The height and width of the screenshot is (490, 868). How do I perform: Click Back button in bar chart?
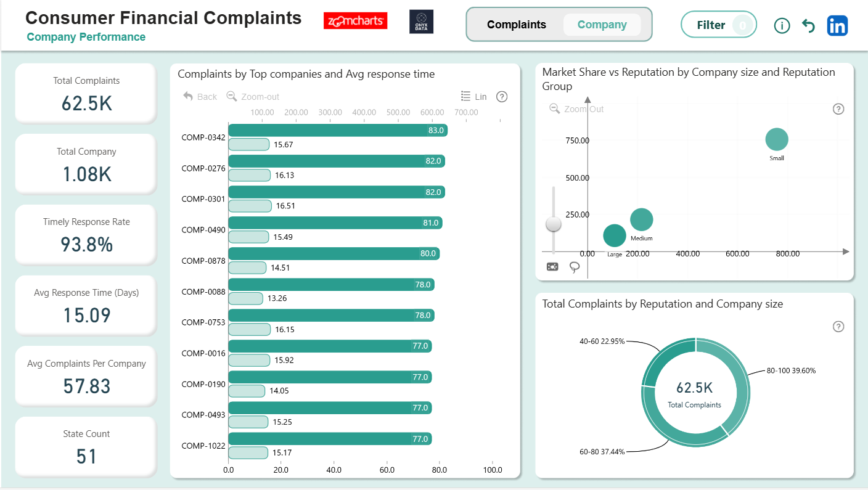[x=200, y=97]
